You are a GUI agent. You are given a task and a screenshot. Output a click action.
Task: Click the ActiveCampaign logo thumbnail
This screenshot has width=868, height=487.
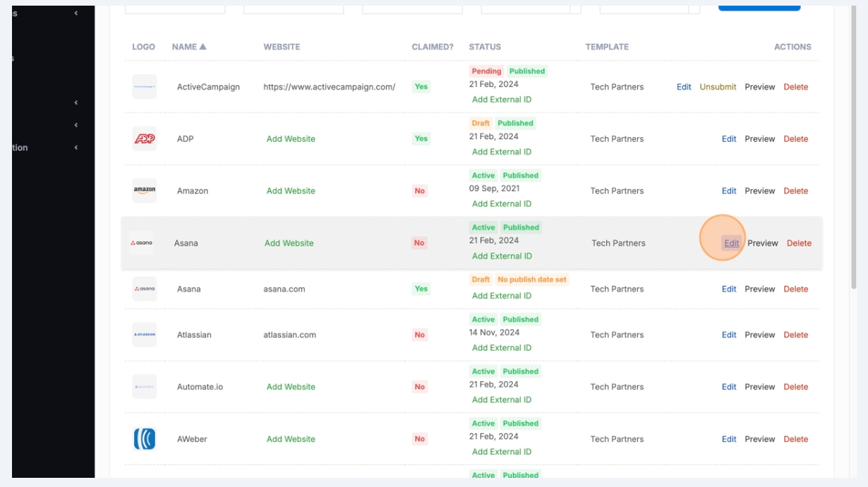[x=145, y=87]
